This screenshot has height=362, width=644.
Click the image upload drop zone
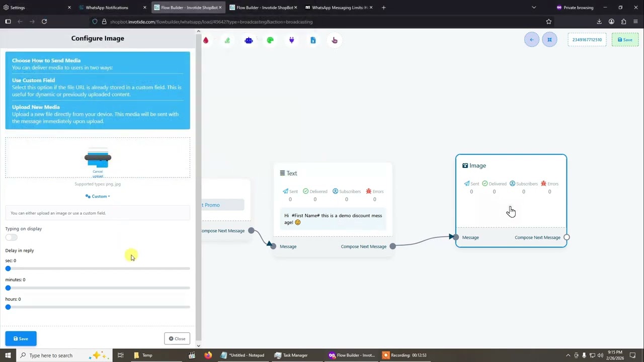pyautogui.click(x=98, y=157)
